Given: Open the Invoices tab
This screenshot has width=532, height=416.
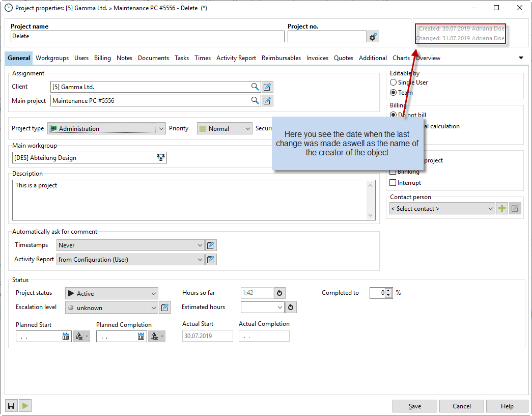Looking at the screenshot, I should pos(317,58).
